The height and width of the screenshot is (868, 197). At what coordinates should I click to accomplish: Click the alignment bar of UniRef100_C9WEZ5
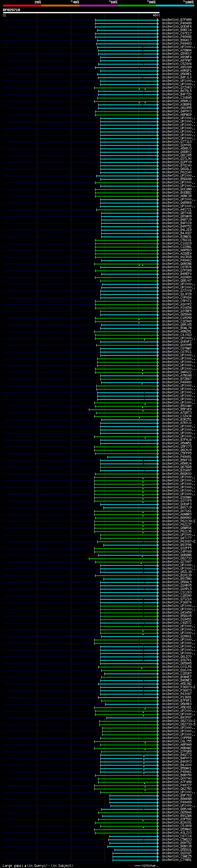click(x=135, y=856)
